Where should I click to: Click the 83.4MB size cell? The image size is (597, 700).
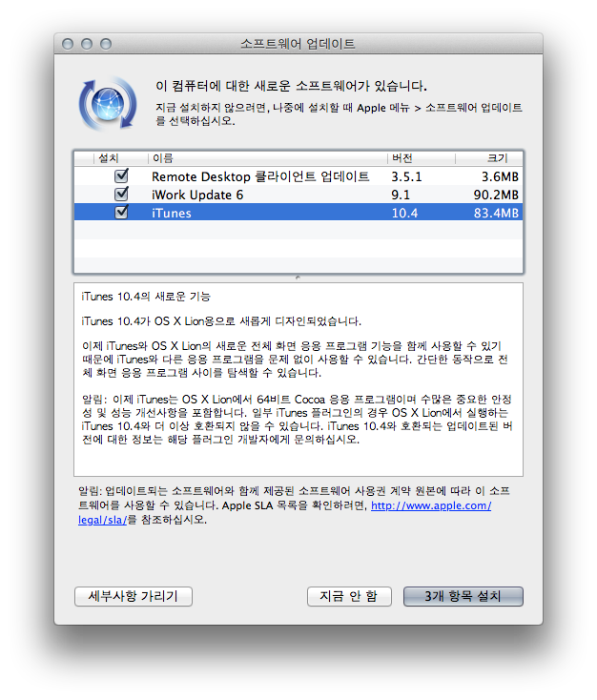click(x=496, y=213)
